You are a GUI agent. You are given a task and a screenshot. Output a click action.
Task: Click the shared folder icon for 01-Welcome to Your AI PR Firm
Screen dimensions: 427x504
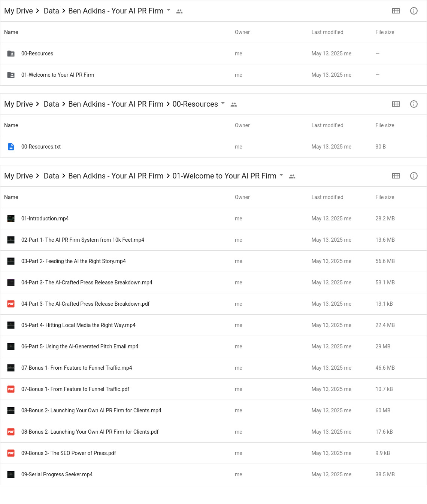click(x=11, y=75)
